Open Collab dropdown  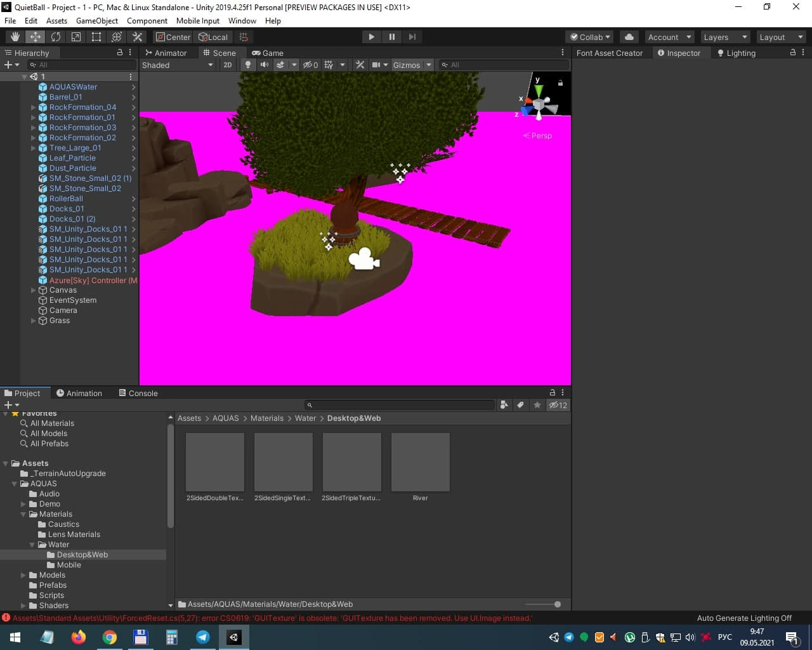590,37
